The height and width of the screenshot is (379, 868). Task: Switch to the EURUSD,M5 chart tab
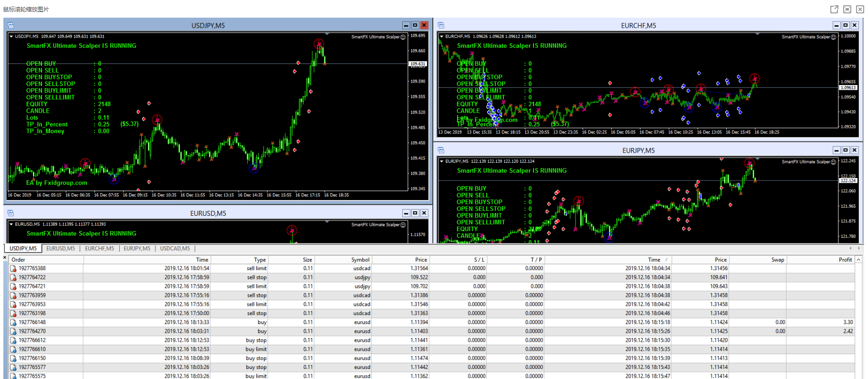[61, 249]
